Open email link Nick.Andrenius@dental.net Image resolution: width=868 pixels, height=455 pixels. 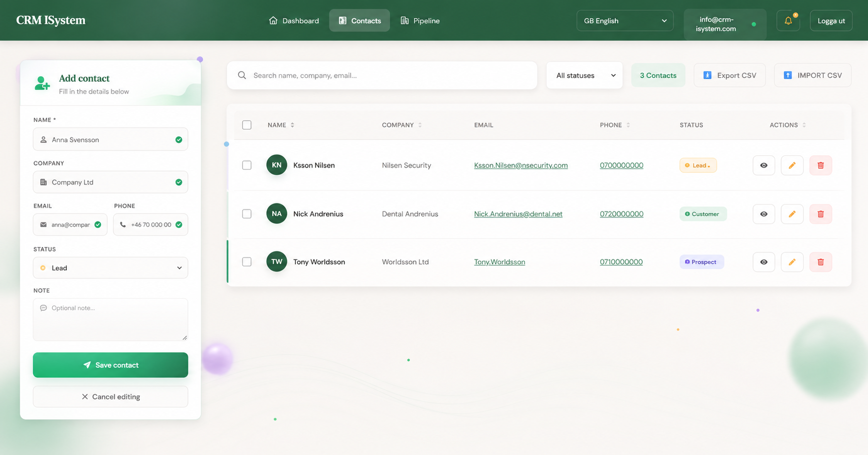pyautogui.click(x=518, y=214)
